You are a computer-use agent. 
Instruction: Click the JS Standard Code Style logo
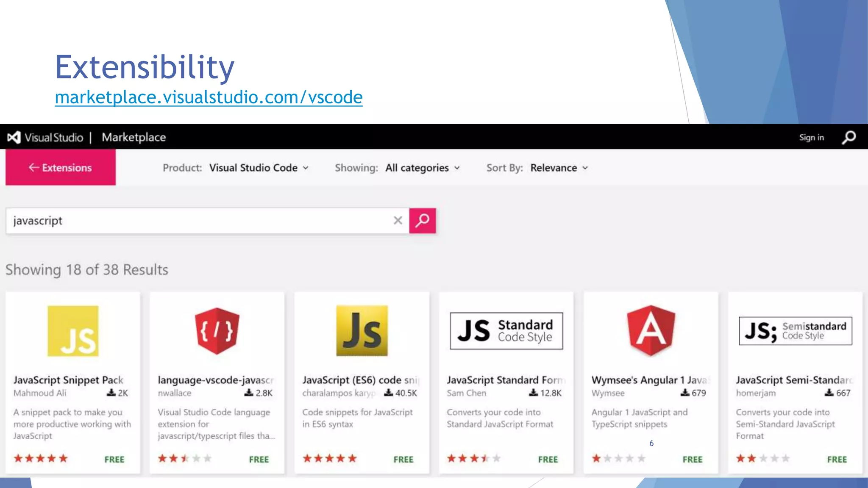coord(506,331)
